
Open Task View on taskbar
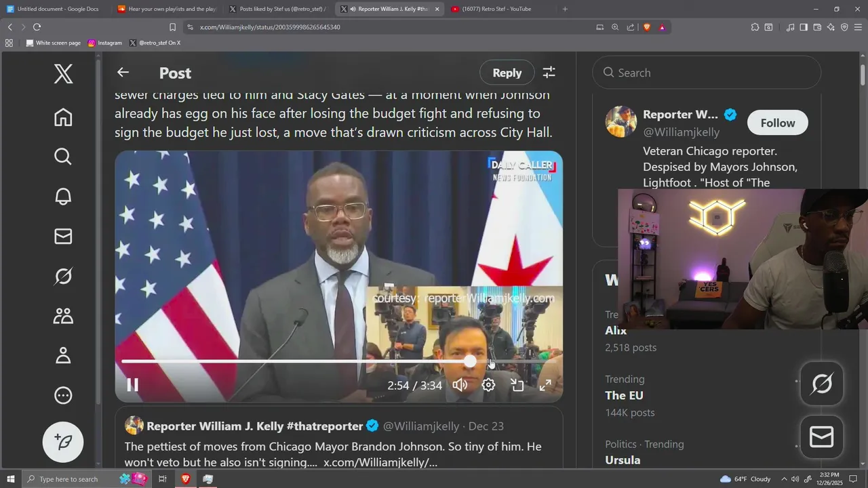point(163,479)
